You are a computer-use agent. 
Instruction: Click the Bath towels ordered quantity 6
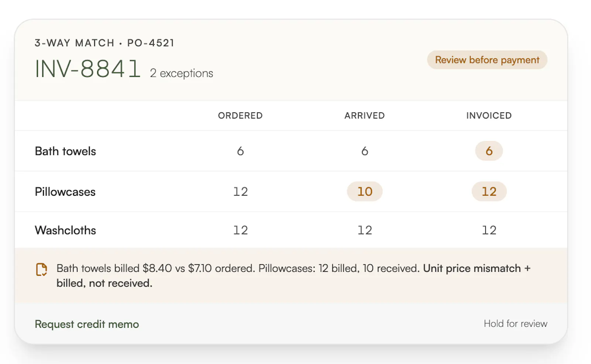click(240, 151)
